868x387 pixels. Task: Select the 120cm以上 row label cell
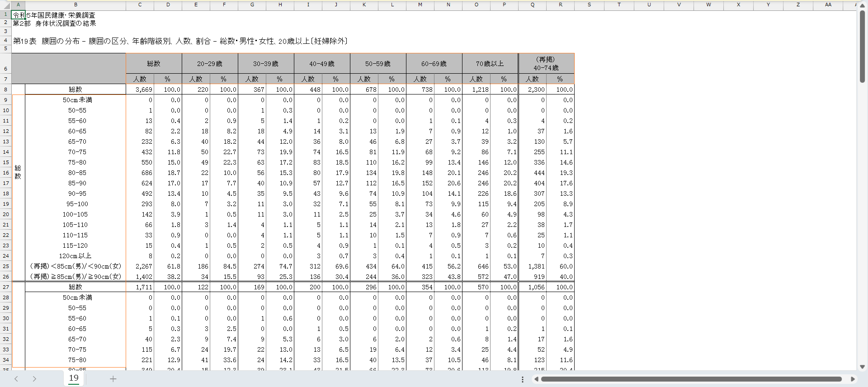(x=75, y=256)
